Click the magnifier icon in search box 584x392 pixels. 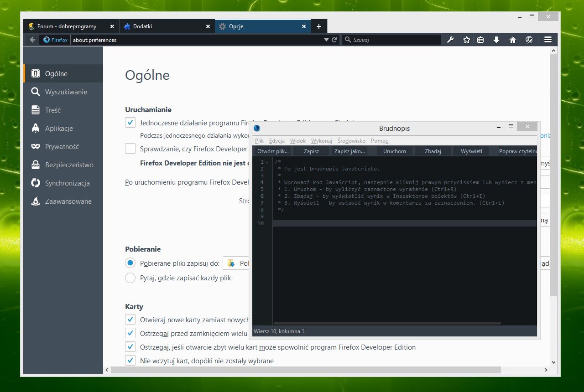point(347,40)
